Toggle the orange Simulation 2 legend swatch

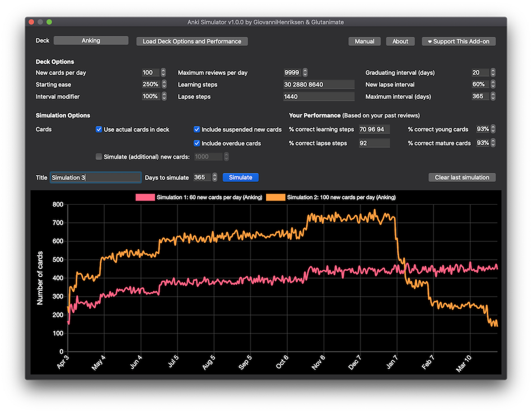click(x=275, y=198)
